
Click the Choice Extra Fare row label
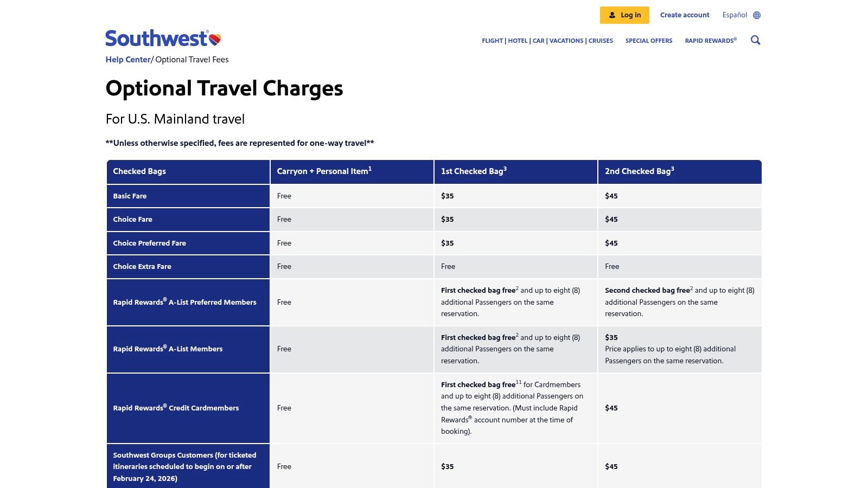[142, 266]
